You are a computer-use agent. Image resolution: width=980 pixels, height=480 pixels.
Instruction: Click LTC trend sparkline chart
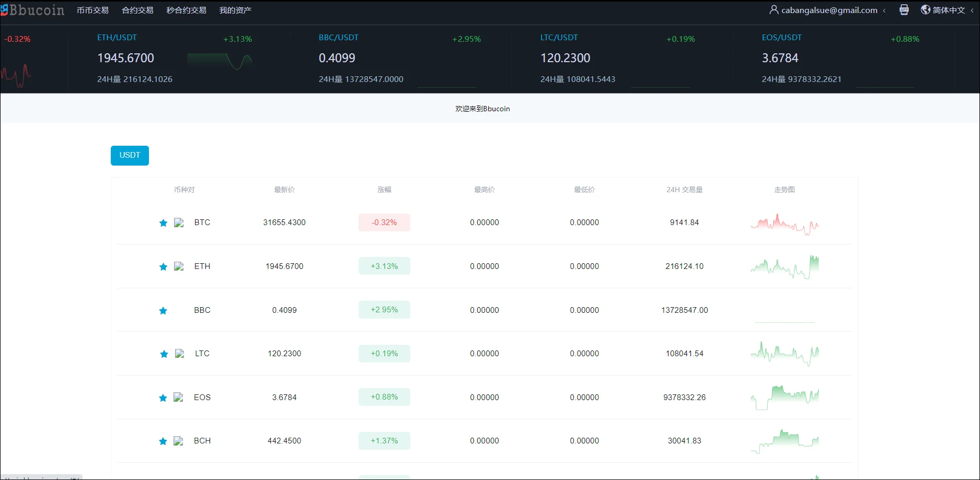[x=785, y=354]
